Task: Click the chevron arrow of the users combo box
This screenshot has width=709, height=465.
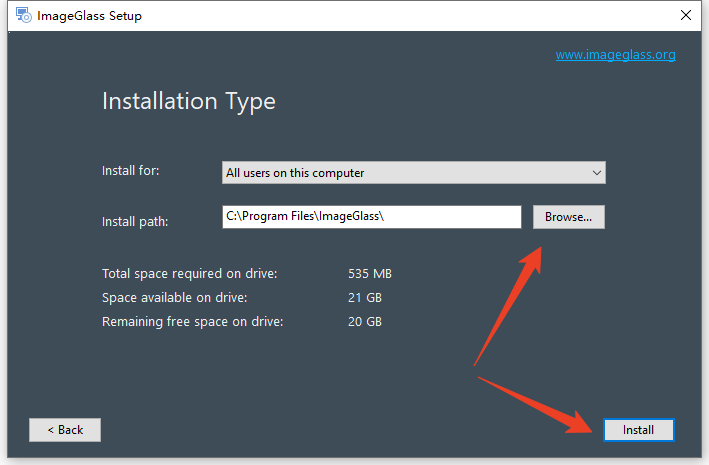Action: (596, 173)
